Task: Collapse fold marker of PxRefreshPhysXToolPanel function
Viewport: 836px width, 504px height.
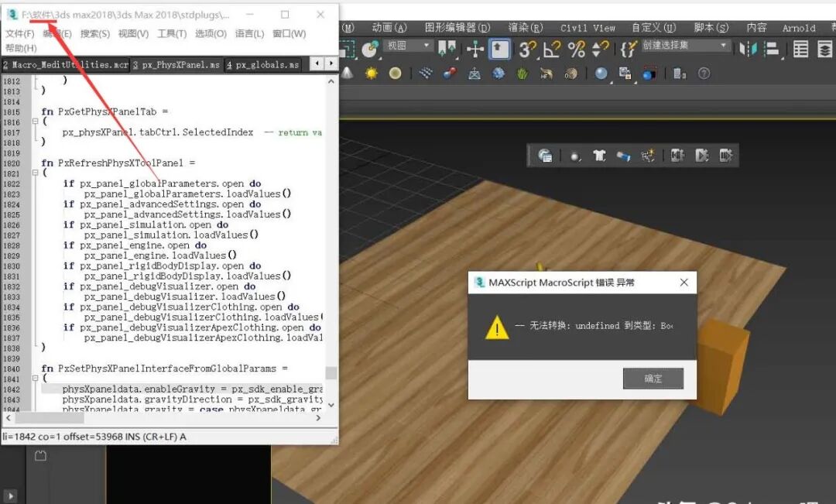Action: point(35,173)
